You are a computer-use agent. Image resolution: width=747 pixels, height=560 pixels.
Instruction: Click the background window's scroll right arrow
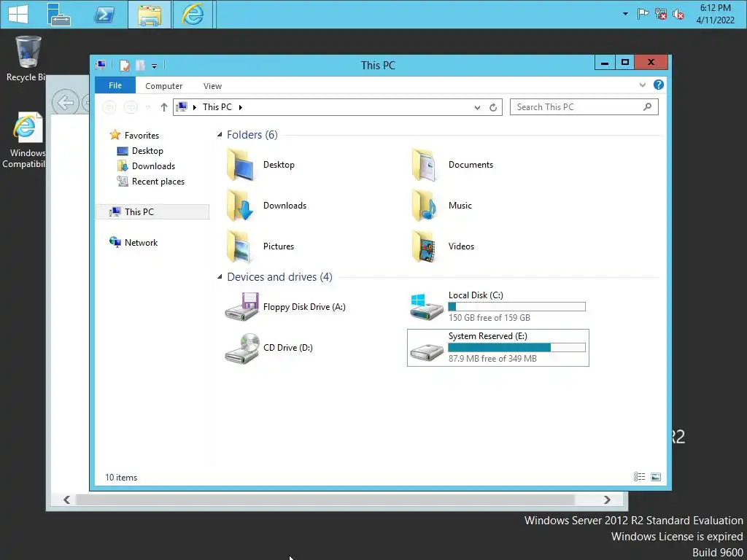[607, 499]
